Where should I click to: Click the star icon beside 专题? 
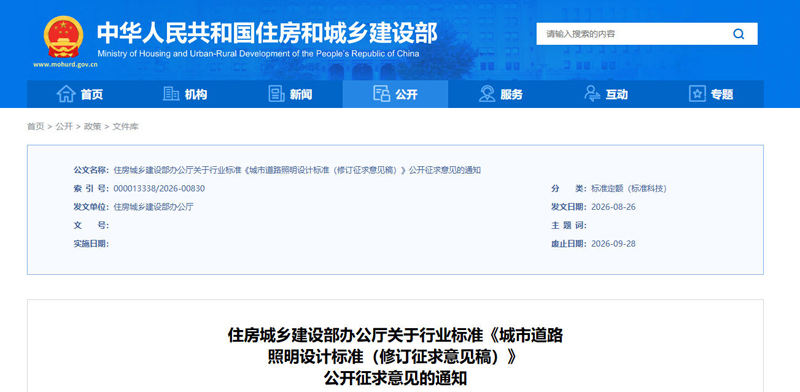tap(697, 94)
